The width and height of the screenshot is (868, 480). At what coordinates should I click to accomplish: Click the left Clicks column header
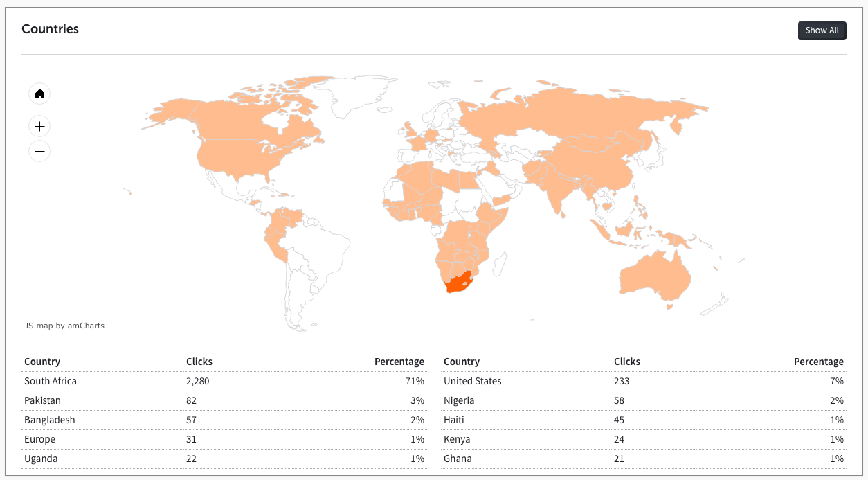point(199,362)
